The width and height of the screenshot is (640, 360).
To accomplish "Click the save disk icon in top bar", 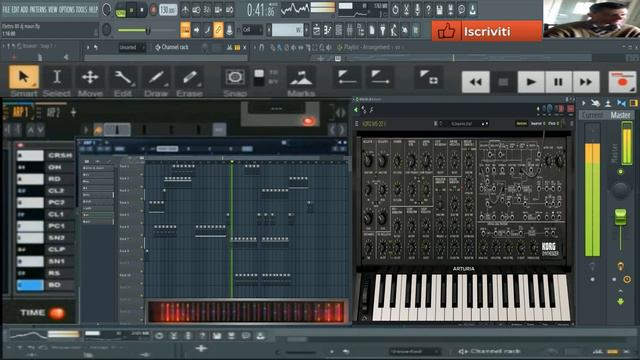I will (439, 10).
